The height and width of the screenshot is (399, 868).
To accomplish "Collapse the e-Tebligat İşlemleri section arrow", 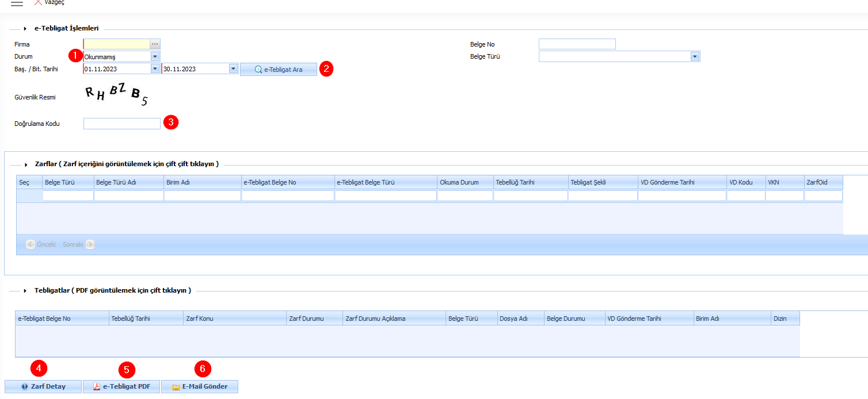I will pos(26,28).
